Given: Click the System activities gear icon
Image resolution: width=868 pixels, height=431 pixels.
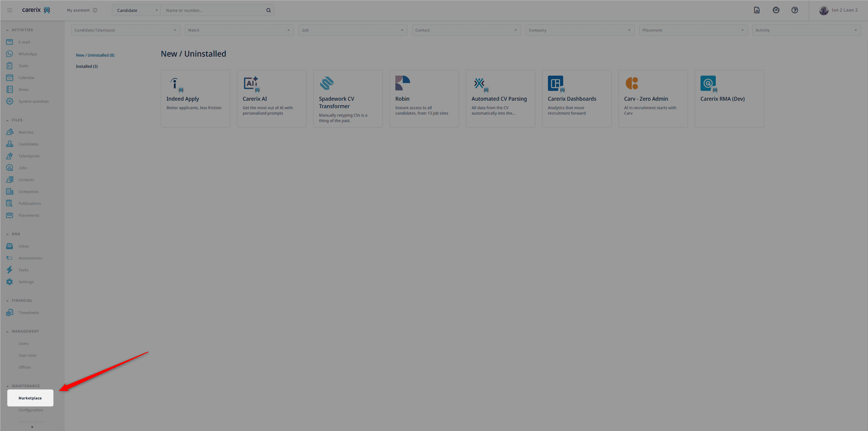Looking at the screenshot, I should [9, 101].
